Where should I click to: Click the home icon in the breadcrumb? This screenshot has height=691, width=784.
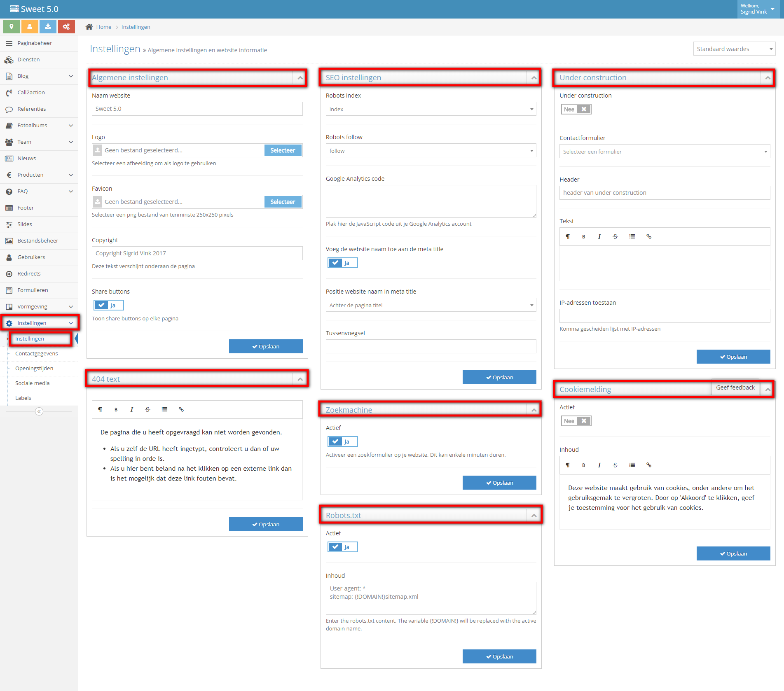pyautogui.click(x=89, y=27)
